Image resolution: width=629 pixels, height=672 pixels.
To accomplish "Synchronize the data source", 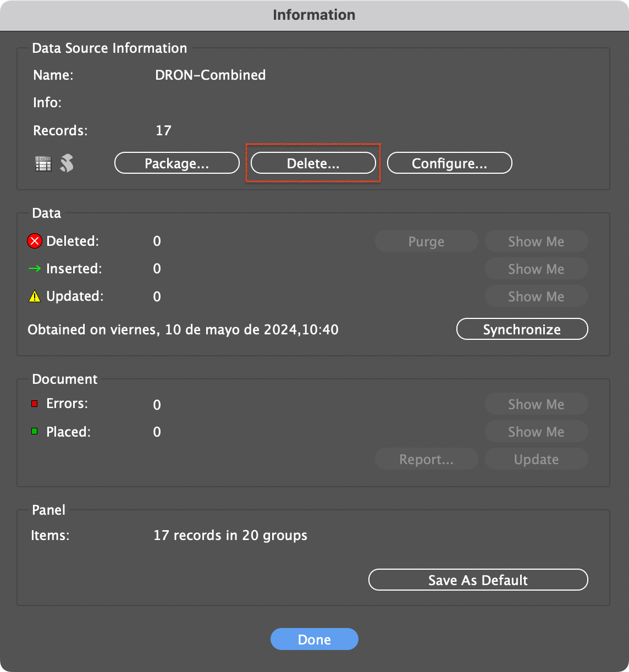I will (x=522, y=329).
